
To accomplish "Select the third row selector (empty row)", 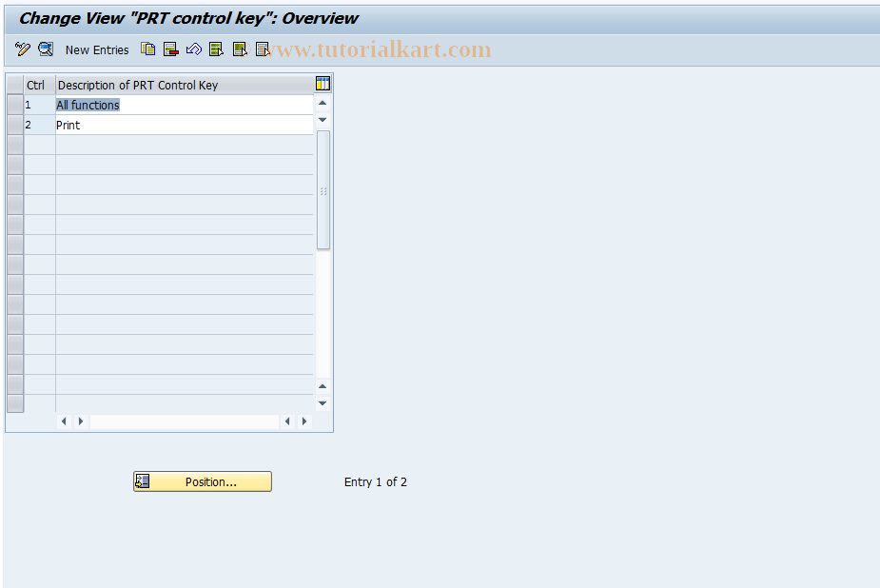I will 15,145.
